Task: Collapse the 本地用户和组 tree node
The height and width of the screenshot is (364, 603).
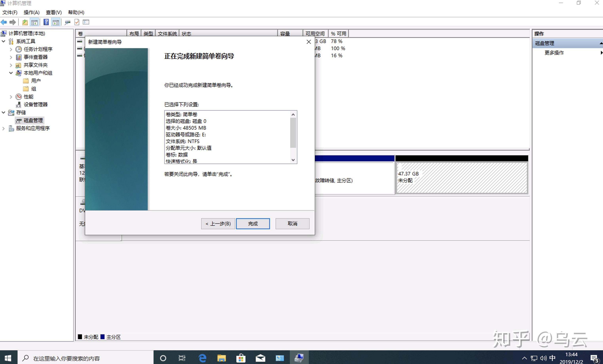Action: (x=11, y=73)
